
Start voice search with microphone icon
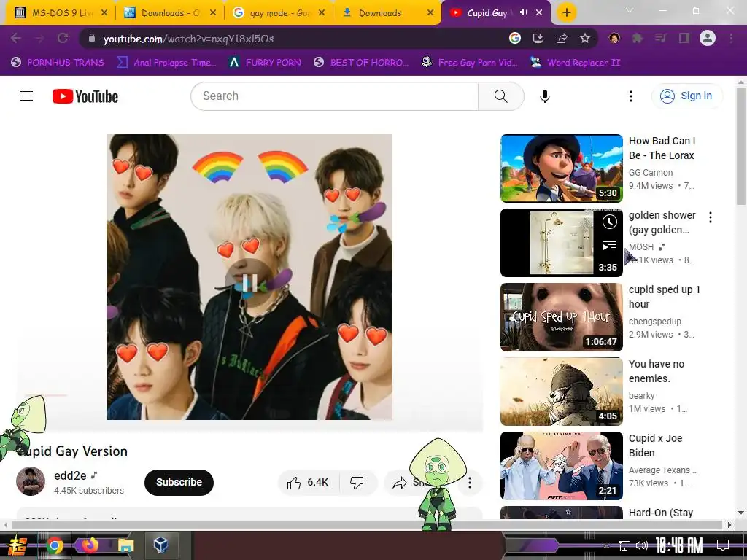[544, 96]
